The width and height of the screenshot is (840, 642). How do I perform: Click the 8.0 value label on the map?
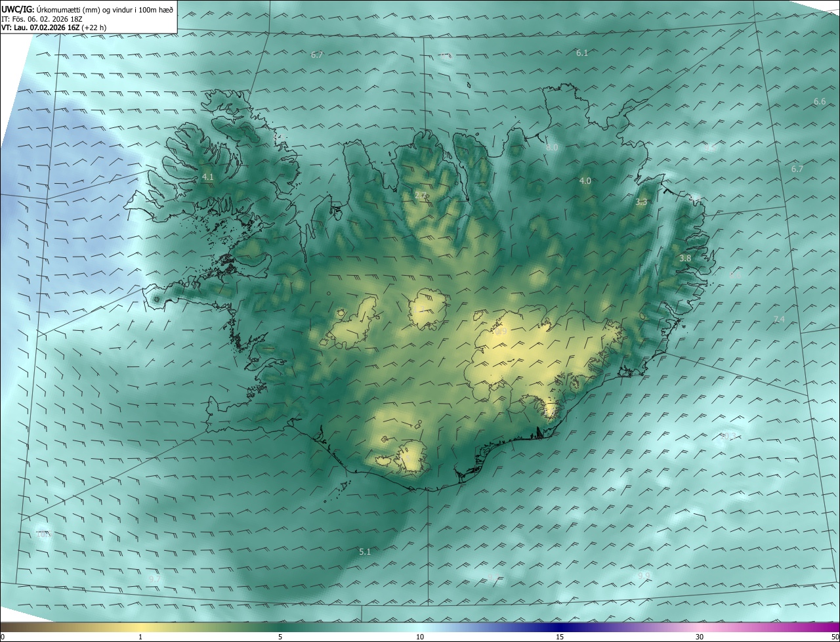tap(552, 148)
